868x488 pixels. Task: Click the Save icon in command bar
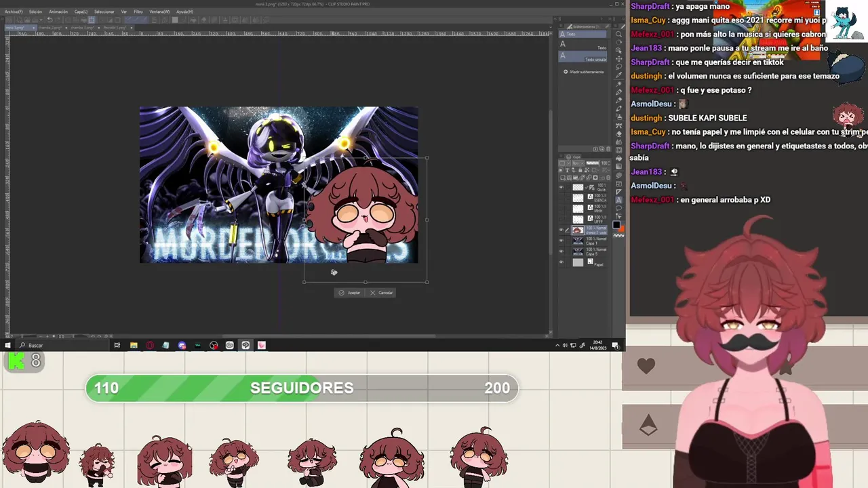click(35, 20)
